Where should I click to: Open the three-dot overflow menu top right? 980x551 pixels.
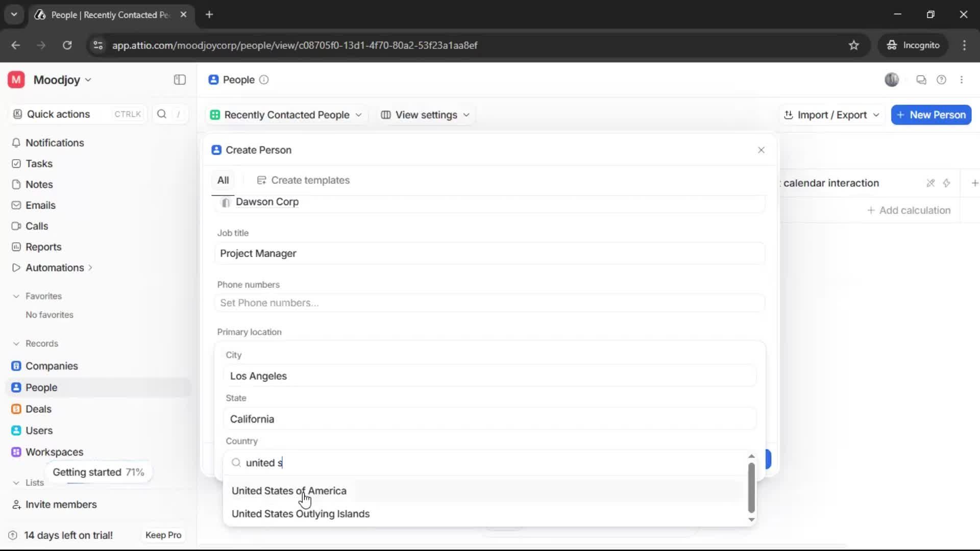click(962, 80)
